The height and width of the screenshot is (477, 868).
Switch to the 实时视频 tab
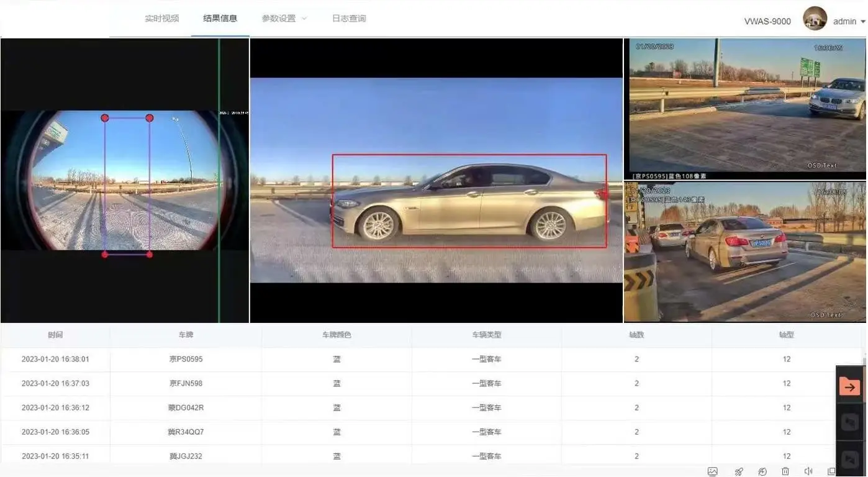161,19
